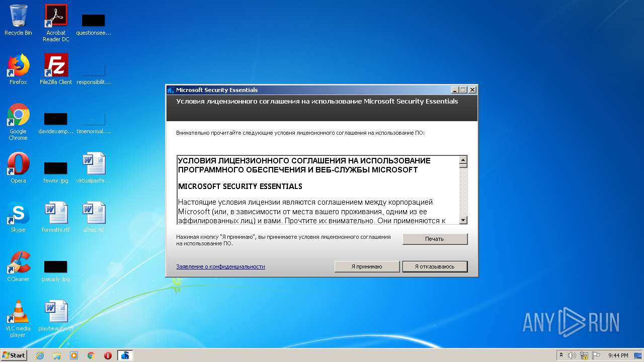Select the virtualperfe... Word document

point(94,168)
